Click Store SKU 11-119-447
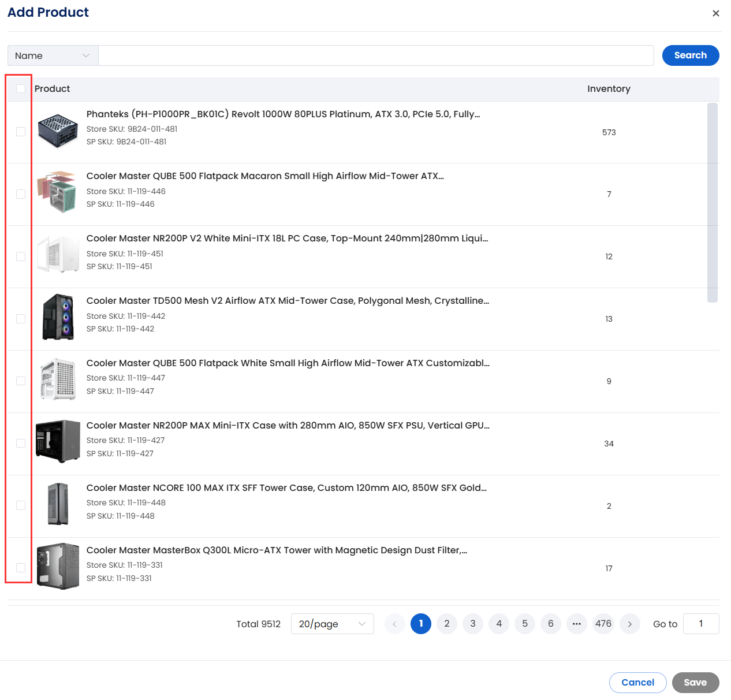Screen dimensions: 731x700 (126, 378)
